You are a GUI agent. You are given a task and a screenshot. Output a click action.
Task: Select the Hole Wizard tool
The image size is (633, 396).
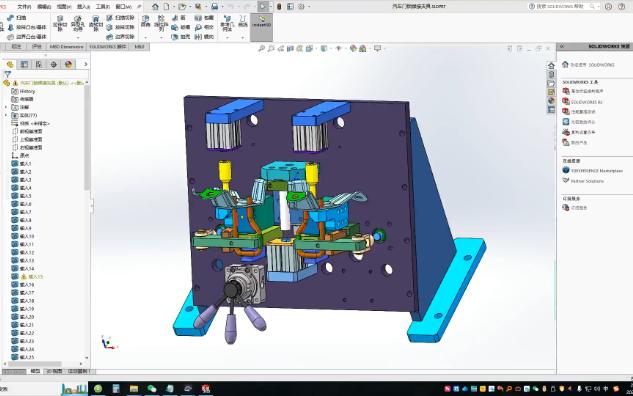click(x=78, y=23)
